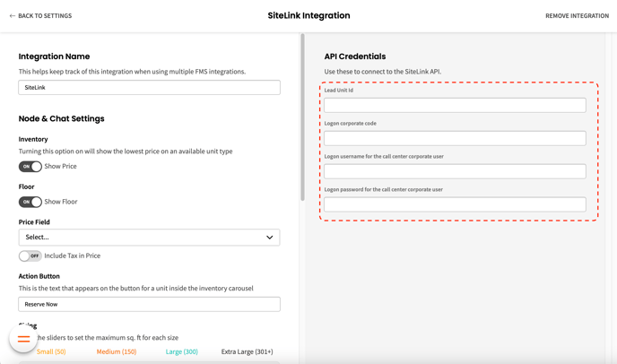Viewport: 617px width, 364px height.
Task: Click the Lead Unit Id field
Action: point(455,106)
